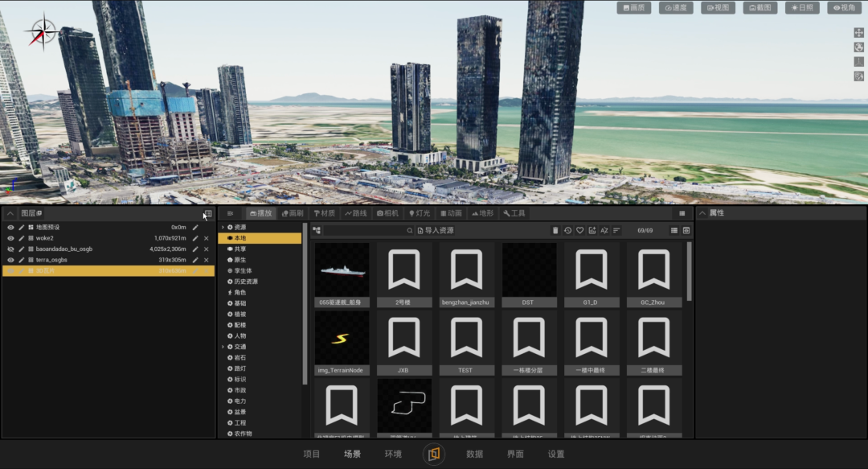Screen dimensions: 868x469
Task: Click the list menu icon at tab bar's end
Action: point(682,213)
